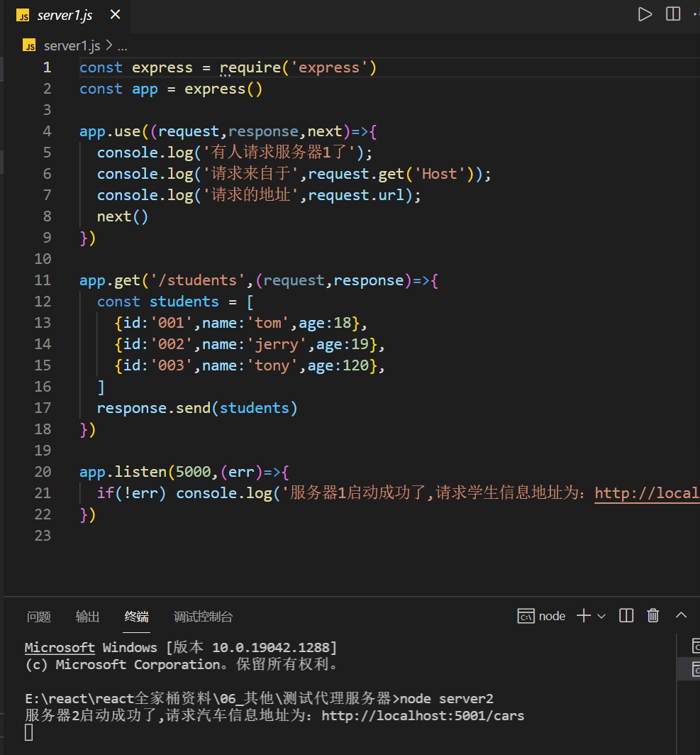Select the node terminal label in panel
The image size is (700, 755).
pyautogui.click(x=543, y=616)
